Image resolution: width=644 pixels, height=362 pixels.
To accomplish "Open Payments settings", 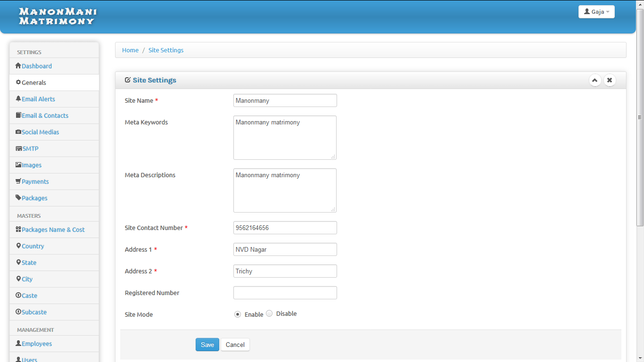I will [54, 181].
